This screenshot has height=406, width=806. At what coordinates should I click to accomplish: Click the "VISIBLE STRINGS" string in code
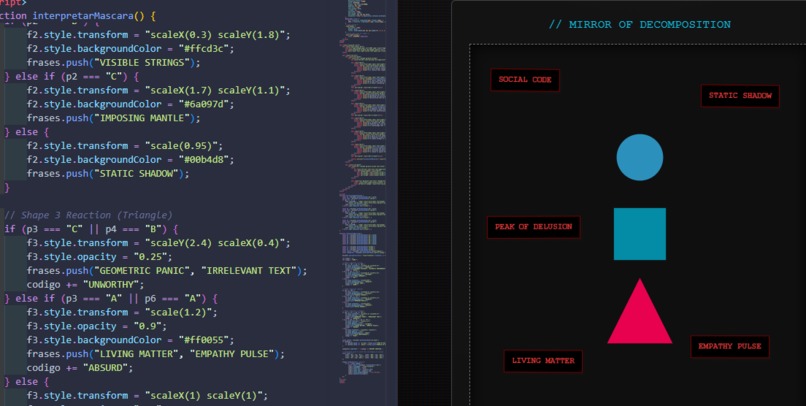(141, 62)
